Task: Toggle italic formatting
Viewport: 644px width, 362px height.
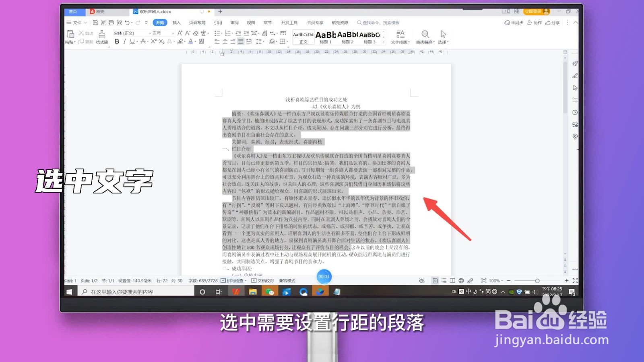Action: (x=125, y=41)
